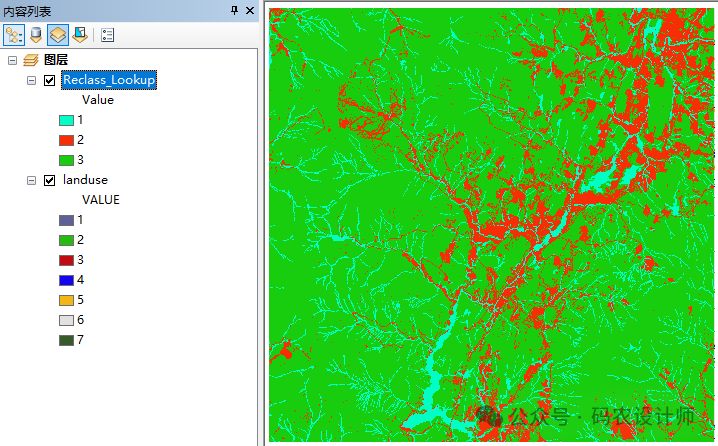Collapse the landuse layer legend
This screenshot has width=718, height=446.
pos(32,180)
